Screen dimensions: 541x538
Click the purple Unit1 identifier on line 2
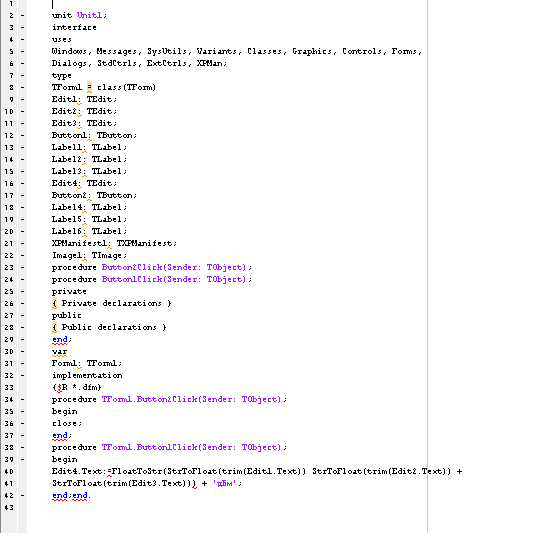[89, 15]
